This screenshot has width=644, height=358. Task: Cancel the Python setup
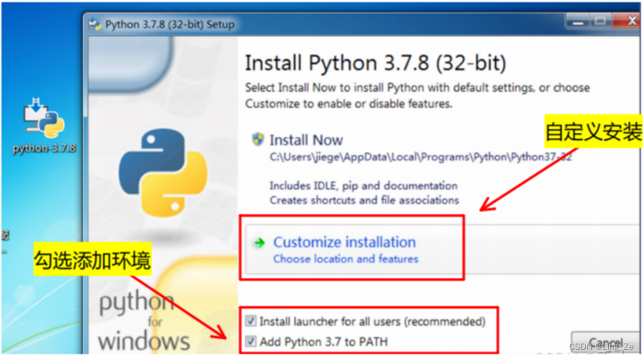(x=605, y=342)
